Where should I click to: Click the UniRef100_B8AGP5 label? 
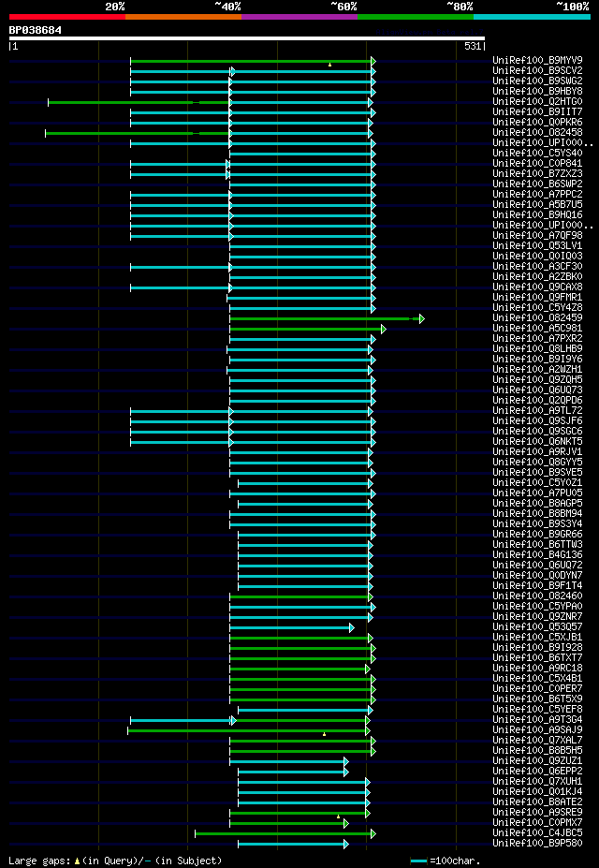(x=537, y=504)
